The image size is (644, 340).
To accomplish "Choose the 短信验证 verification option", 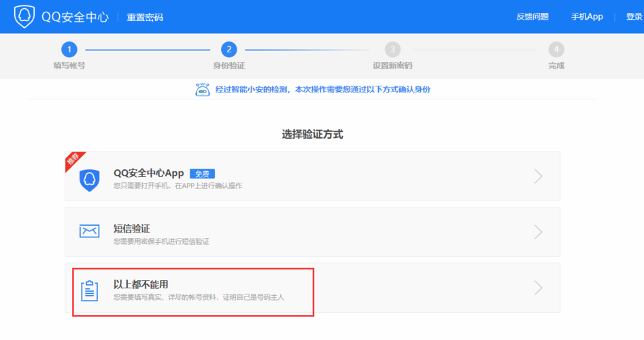I will tap(312, 232).
